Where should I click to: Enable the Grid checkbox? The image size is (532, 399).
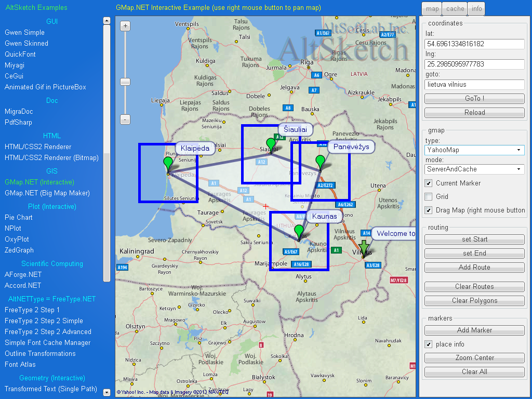pos(429,196)
